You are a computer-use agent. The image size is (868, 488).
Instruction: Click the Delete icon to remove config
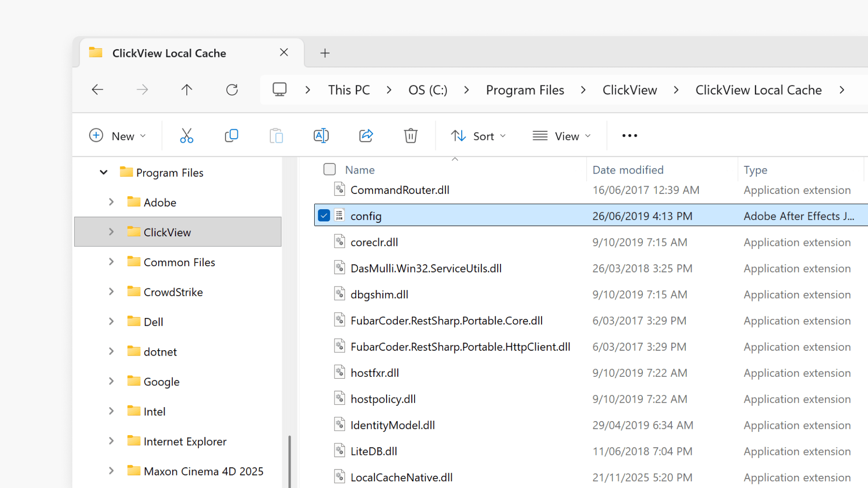coord(410,135)
